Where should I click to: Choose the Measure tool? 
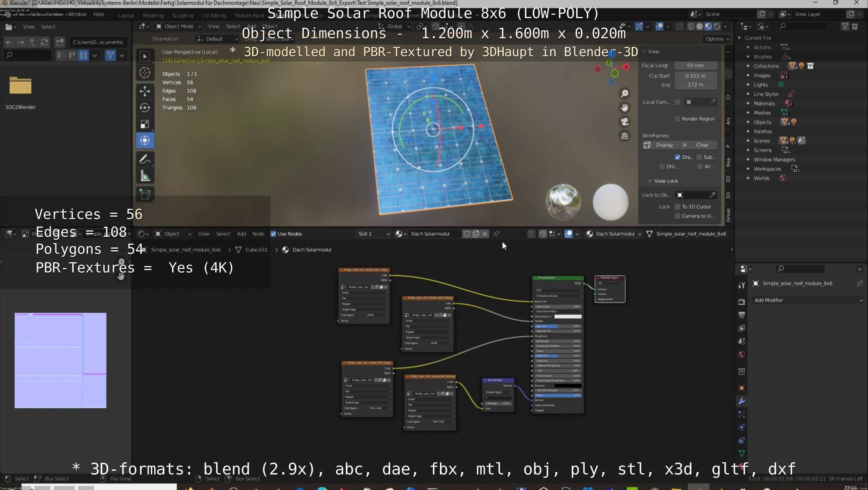[145, 176]
